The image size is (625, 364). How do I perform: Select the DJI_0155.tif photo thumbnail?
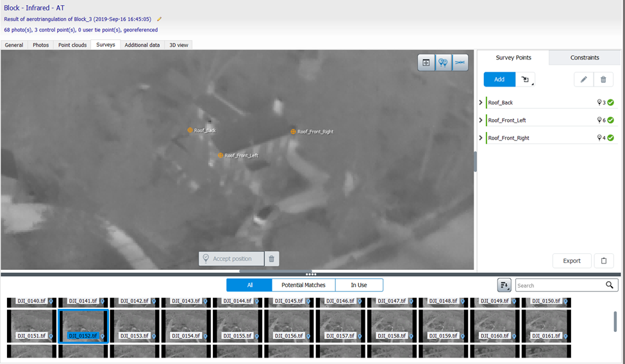tap(238, 326)
